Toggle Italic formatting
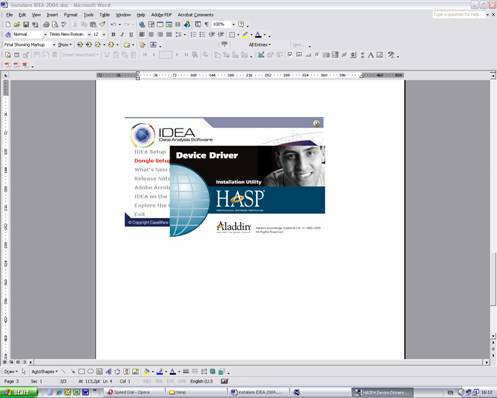497x398 pixels. pos(122,34)
